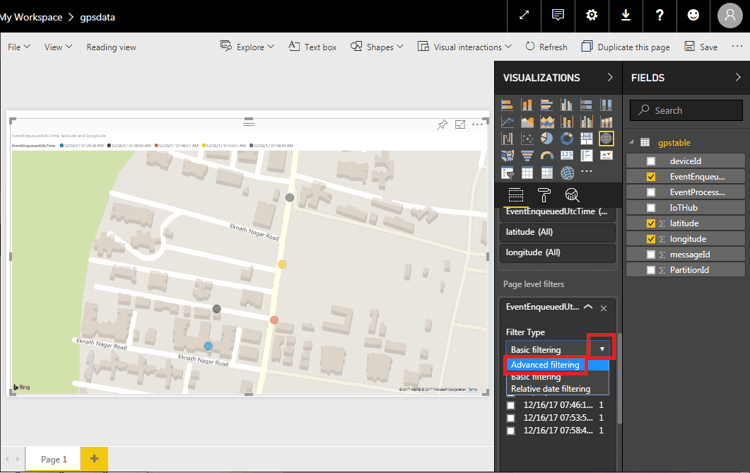Click Duplicate this page
This screenshot has width=750, height=473.
tap(625, 46)
